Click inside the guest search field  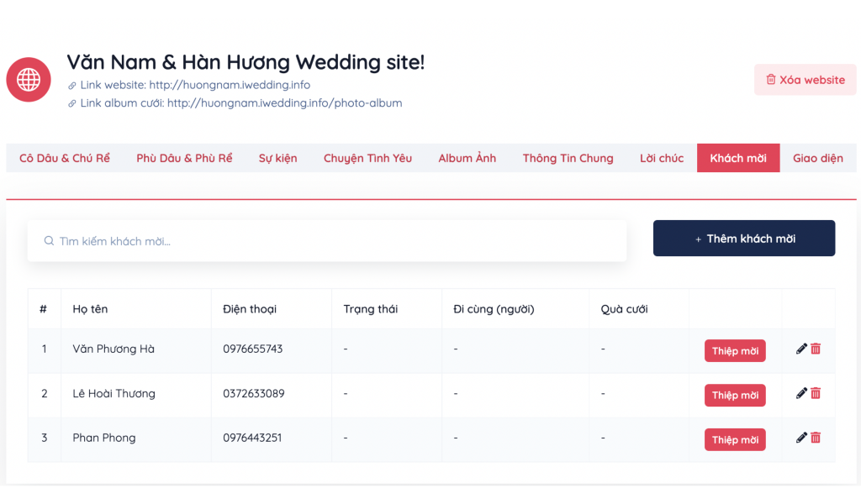(x=328, y=240)
